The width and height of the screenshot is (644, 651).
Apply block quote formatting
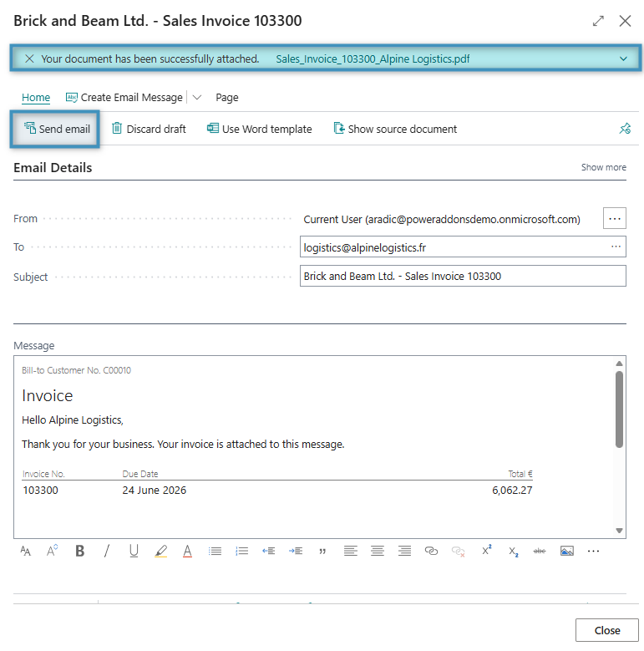pos(322,551)
